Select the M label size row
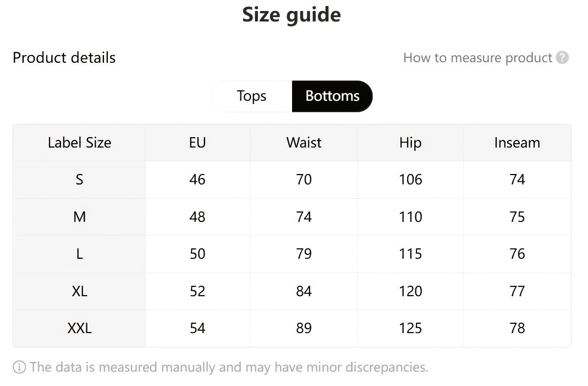 point(79,217)
